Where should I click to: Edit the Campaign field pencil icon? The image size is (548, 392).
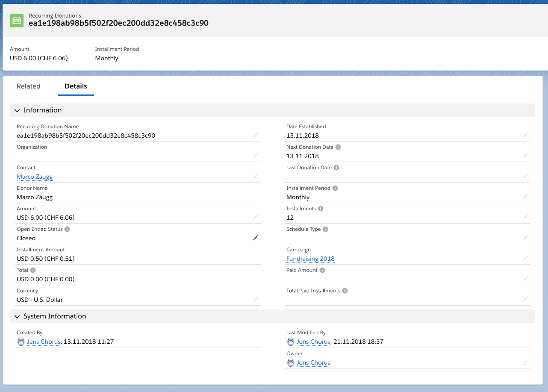(525, 258)
